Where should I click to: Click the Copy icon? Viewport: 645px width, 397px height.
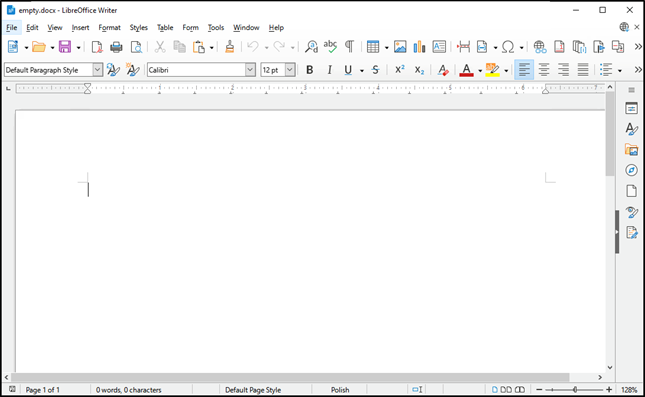(x=179, y=47)
